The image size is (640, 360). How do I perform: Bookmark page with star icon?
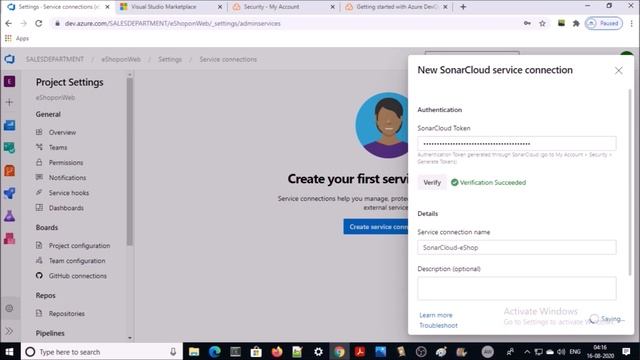click(542, 24)
